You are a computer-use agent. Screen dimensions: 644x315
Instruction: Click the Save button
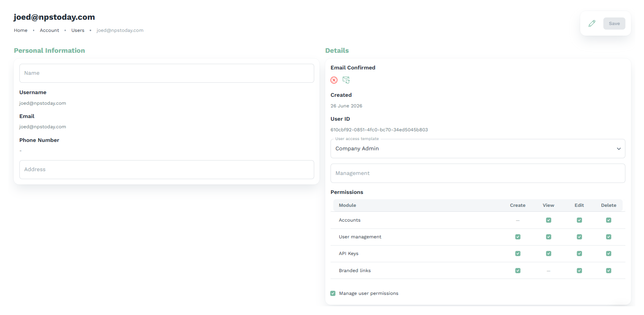[614, 24]
